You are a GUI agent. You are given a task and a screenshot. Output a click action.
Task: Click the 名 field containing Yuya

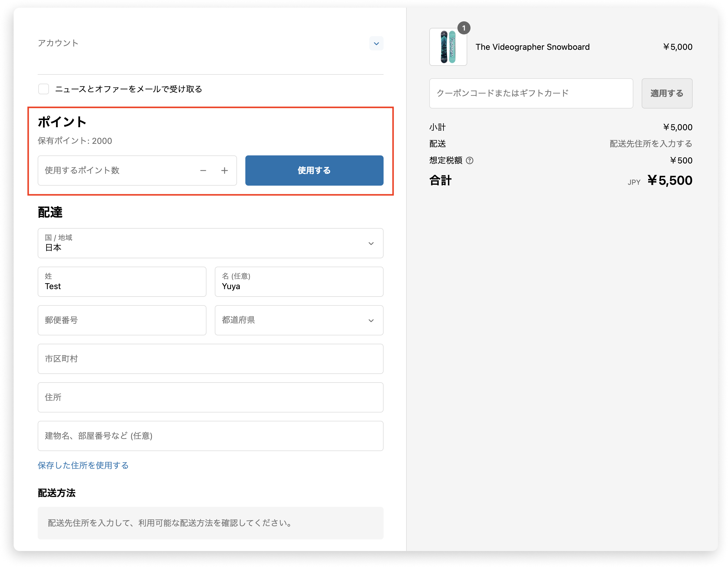(x=299, y=282)
